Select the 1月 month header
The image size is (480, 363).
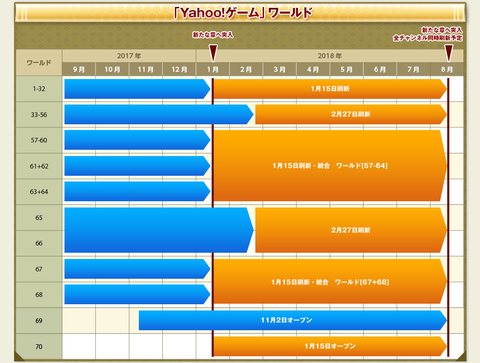pyautogui.click(x=213, y=69)
